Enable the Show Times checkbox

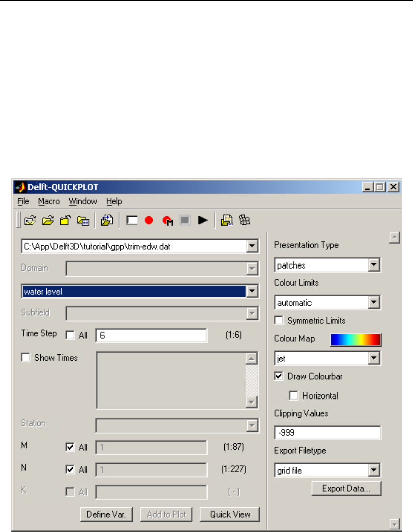[26, 358]
